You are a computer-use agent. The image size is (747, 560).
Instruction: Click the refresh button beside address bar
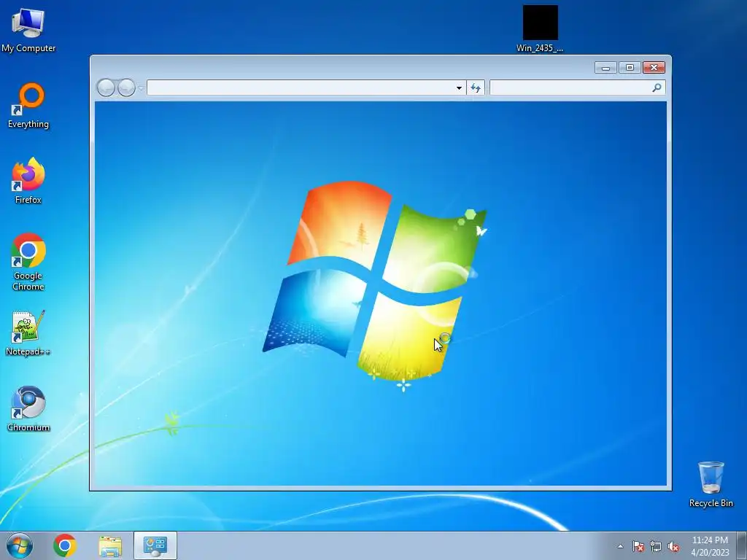pos(476,87)
